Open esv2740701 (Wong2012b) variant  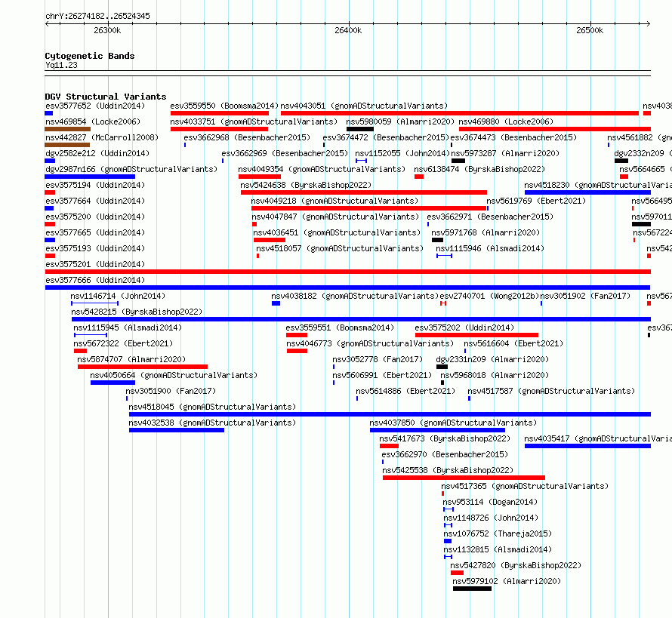point(489,296)
